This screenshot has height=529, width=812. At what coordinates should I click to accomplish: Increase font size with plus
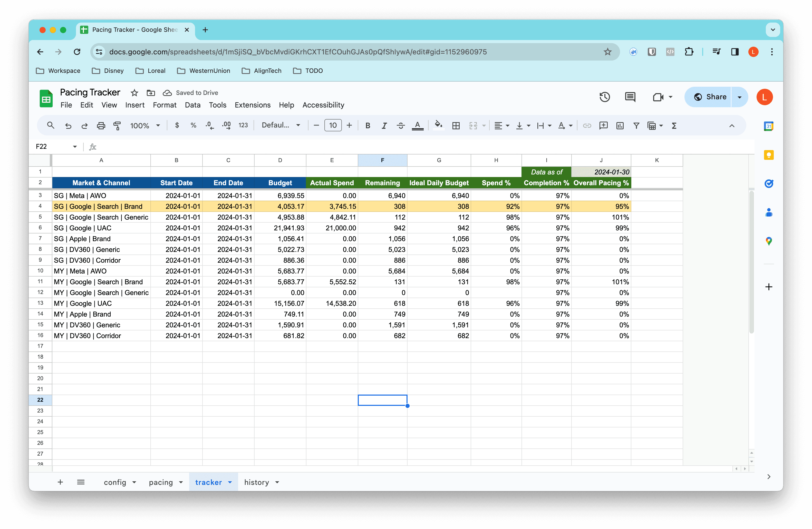point(349,125)
